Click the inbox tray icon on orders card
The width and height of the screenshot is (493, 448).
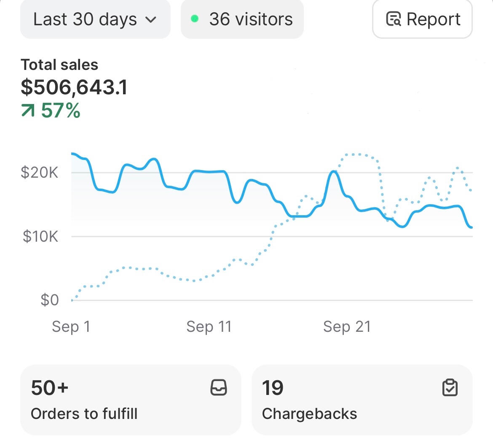click(x=218, y=387)
